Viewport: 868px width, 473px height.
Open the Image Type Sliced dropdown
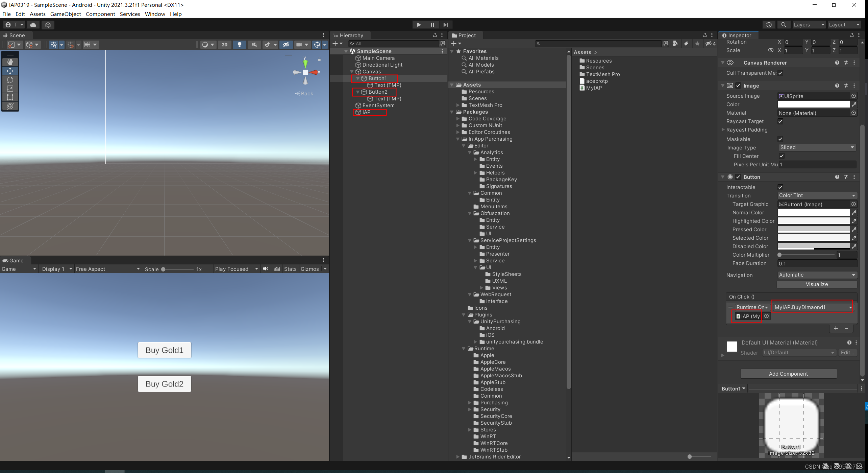click(x=816, y=147)
